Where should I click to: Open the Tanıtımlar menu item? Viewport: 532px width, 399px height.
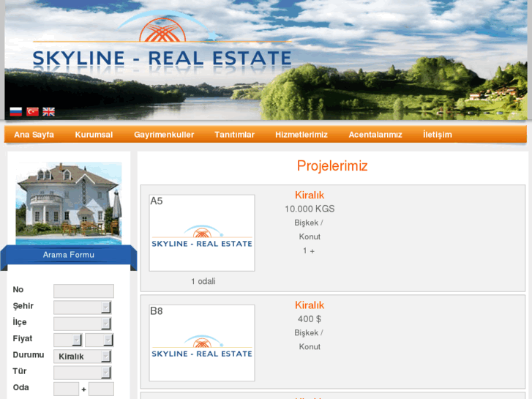point(234,135)
